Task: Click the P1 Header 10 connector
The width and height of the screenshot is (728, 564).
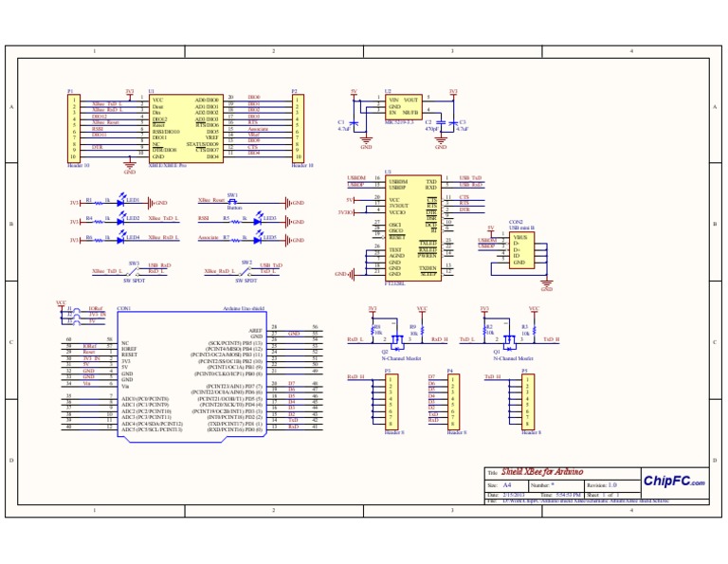Action: point(74,128)
